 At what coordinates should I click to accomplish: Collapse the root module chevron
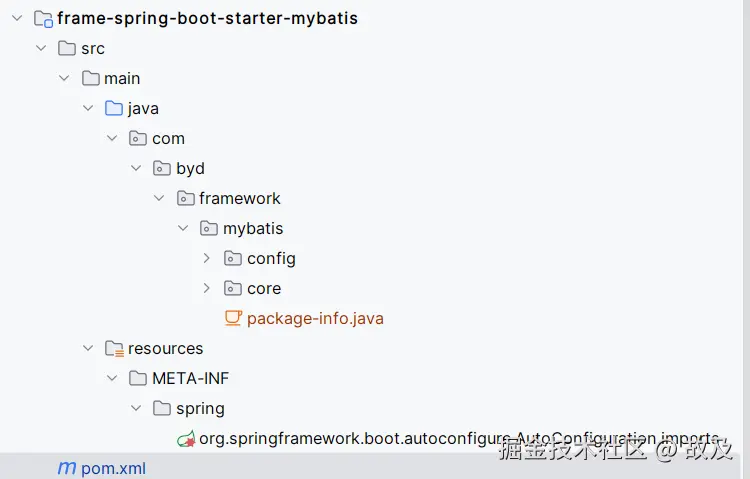click(x=17, y=19)
